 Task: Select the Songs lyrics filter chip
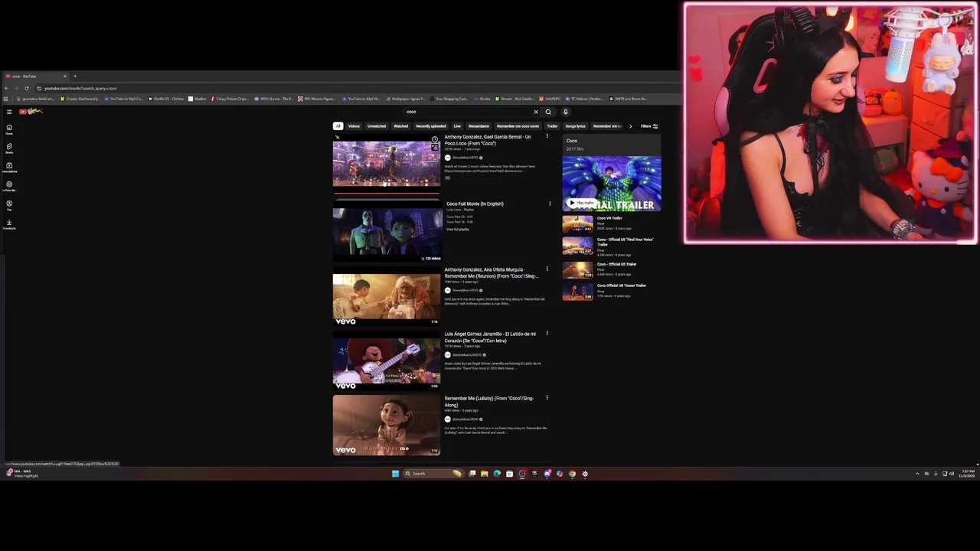click(576, 126)
